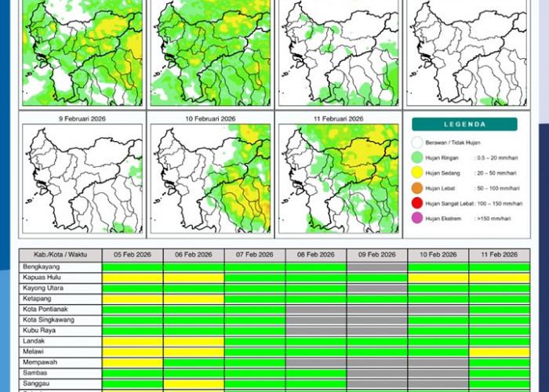Click the Melawi cell under 11 Feb 2026
549x392 pixels.
499,352
